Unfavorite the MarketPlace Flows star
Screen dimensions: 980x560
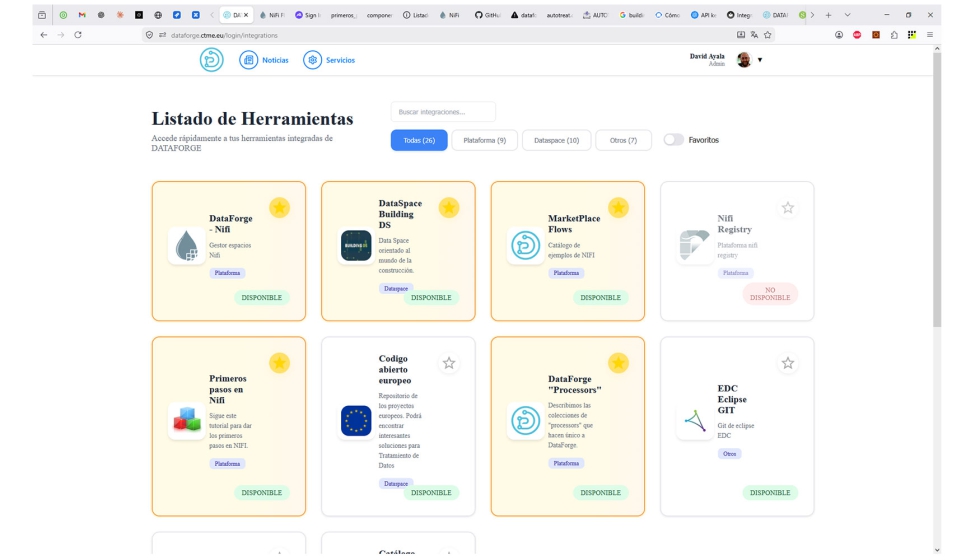[618, 208]
